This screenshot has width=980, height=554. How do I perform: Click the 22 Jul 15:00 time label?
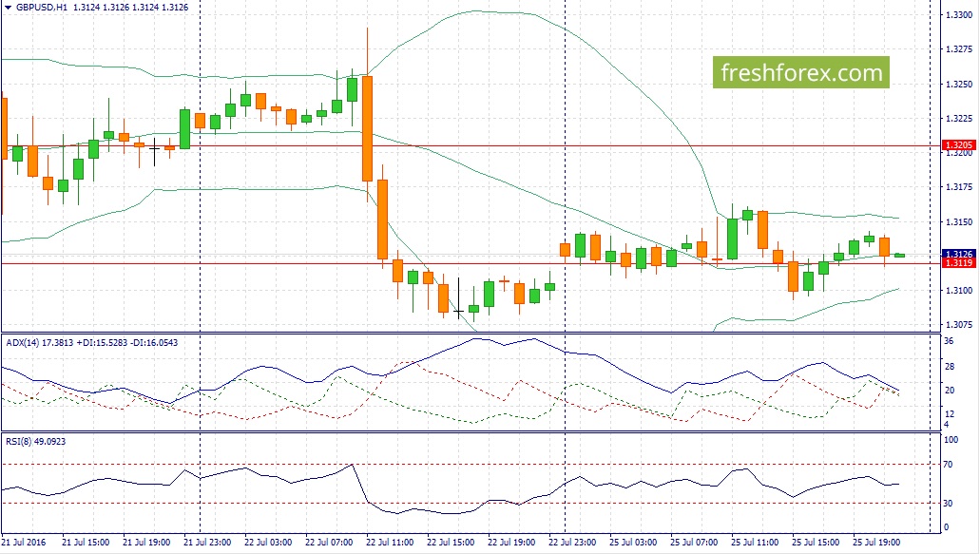(x=450, y=543)
